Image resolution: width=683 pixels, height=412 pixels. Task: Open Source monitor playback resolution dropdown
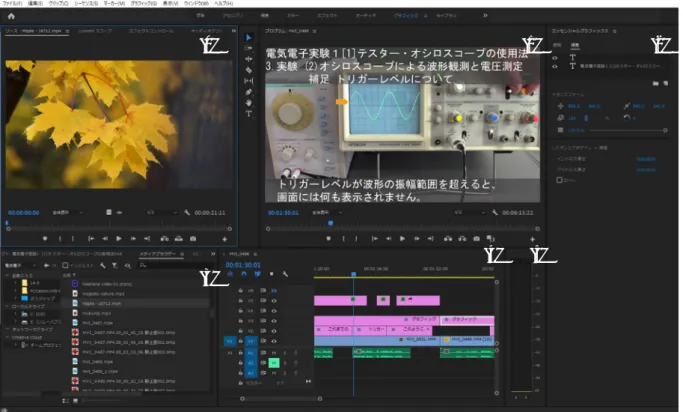[162, 213]
